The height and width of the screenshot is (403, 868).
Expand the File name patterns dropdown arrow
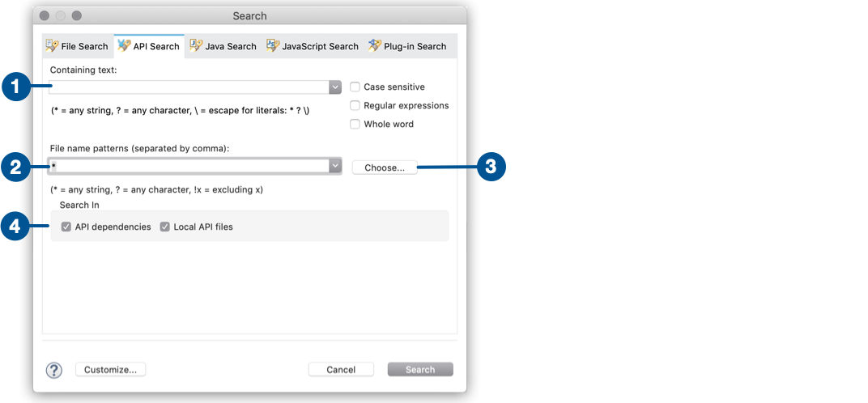point(334,166)
